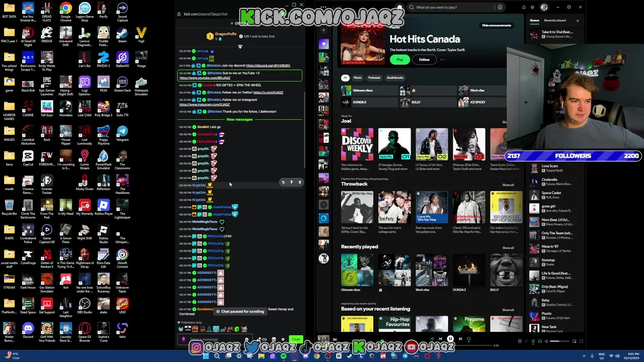Open more options for Hot Hits Canada
Image resolution: width=644 pixels, height=362 pixels.
pyautogui.click(x=442, y=59)
